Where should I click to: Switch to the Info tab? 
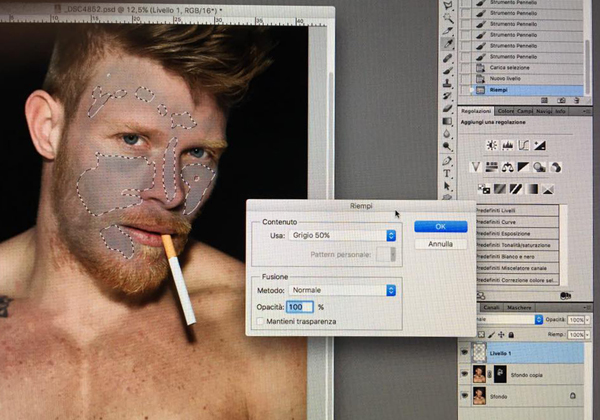click(560, 111)
